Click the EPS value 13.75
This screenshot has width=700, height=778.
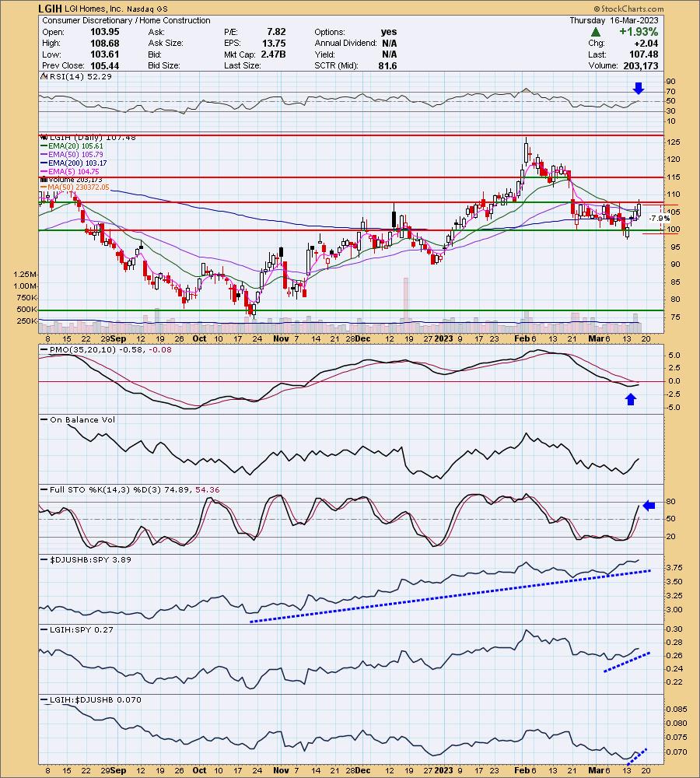click(x=274, y=43)
